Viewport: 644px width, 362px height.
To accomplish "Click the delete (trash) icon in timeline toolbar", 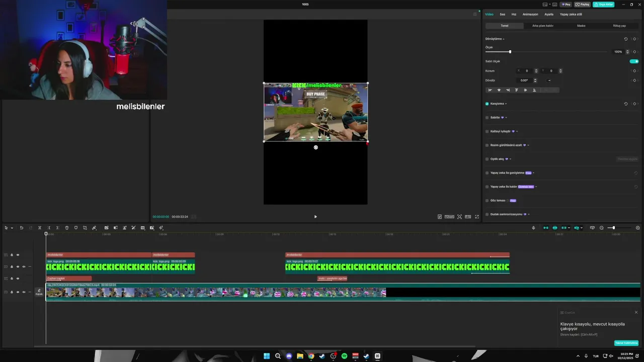I will [x=67, y=228].
